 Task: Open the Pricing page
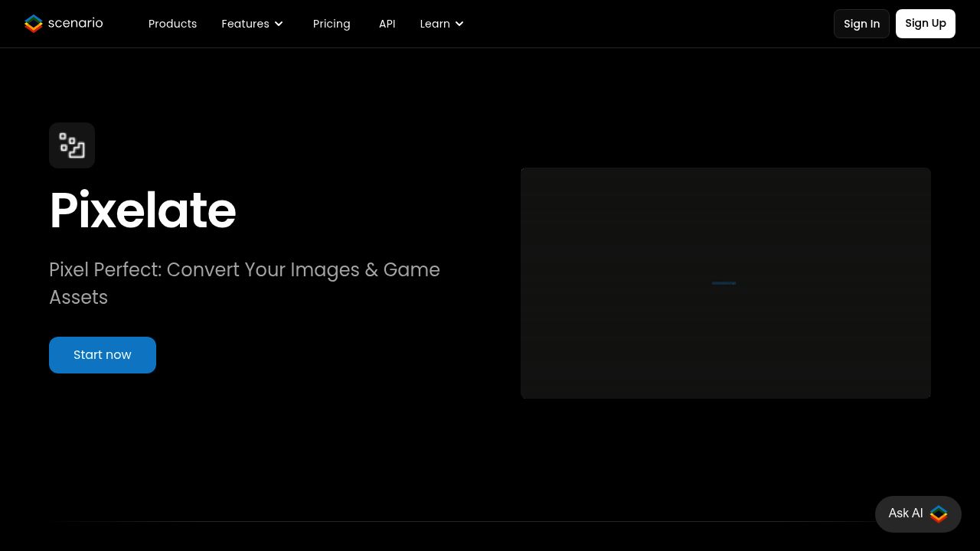(332, 24)
